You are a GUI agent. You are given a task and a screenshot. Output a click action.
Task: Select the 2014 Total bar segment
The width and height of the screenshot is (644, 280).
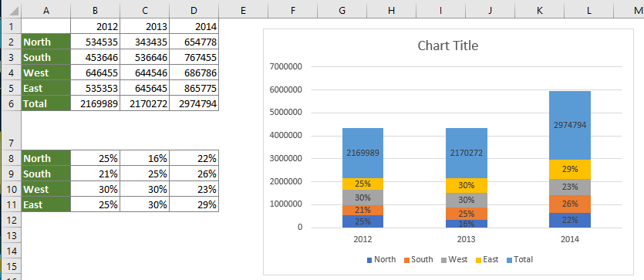pos(570,125)
